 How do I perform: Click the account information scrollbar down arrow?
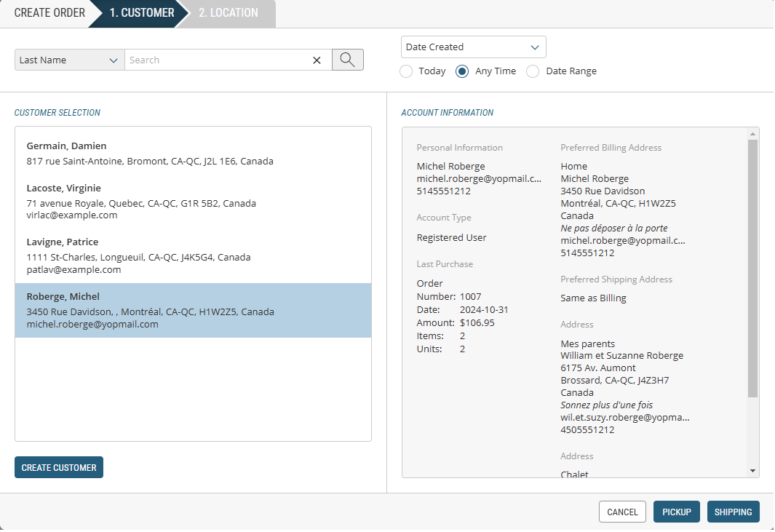(752, 471)
